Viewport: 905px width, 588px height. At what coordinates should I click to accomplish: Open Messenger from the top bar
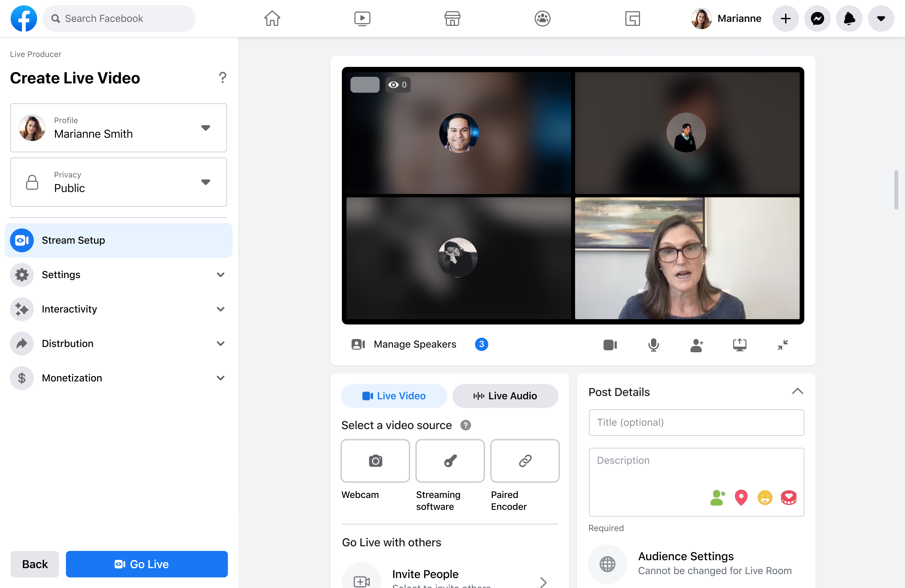[817, 18]
